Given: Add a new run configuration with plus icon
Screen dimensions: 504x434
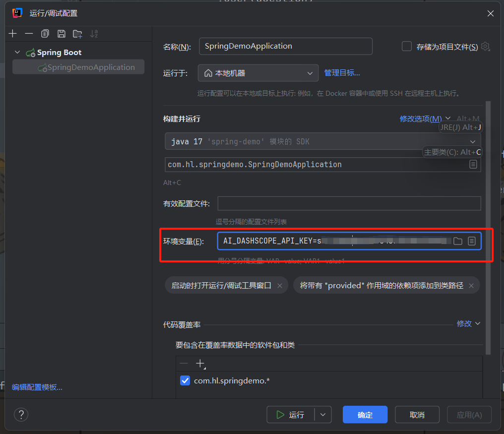Looking at the screenshot, I should click(x=13, y=33).
